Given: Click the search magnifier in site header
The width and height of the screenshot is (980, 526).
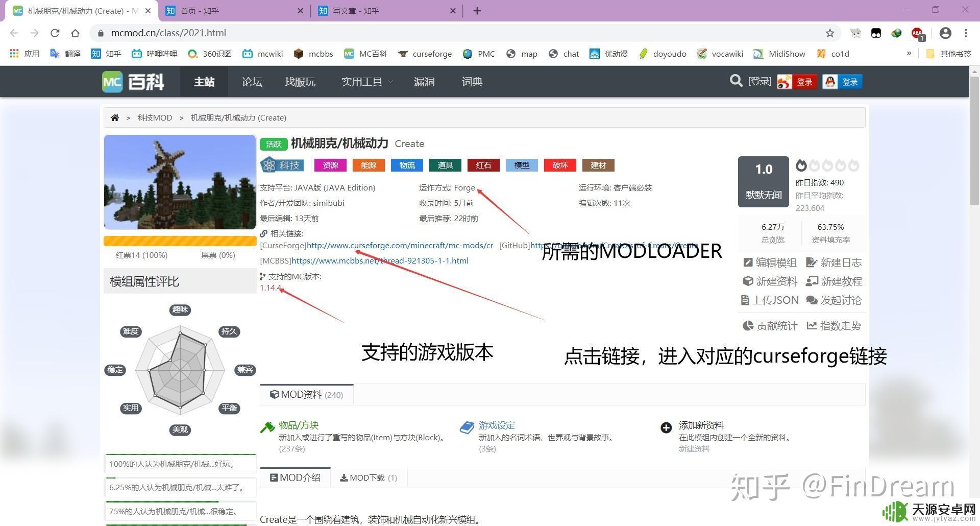Looking at the screenshot, I should (x=736, y=81).
